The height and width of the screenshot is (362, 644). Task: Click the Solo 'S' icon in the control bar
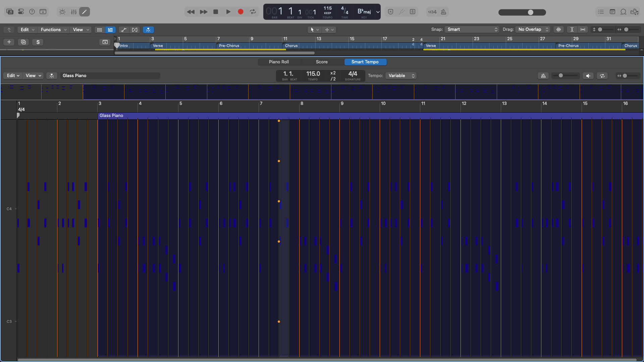click(412, 11)
